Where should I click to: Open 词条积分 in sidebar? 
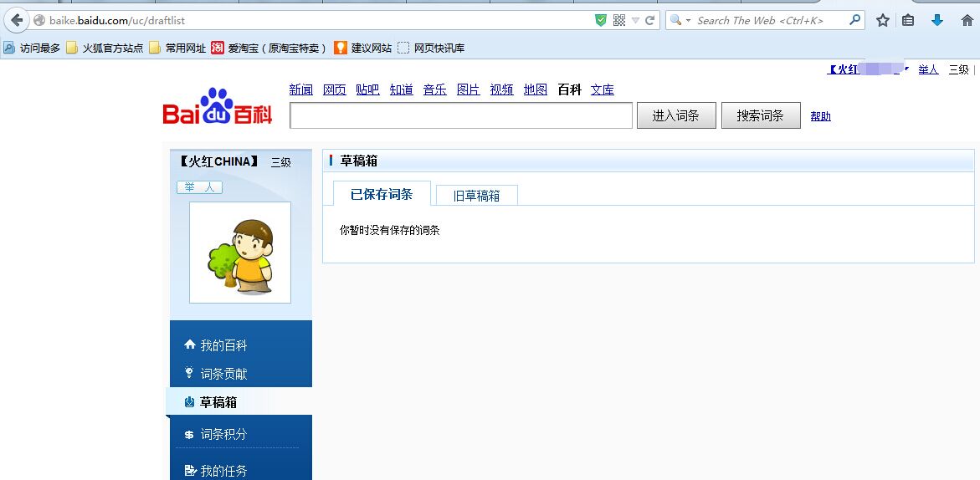pyautogui.click(x=216, y=435)
